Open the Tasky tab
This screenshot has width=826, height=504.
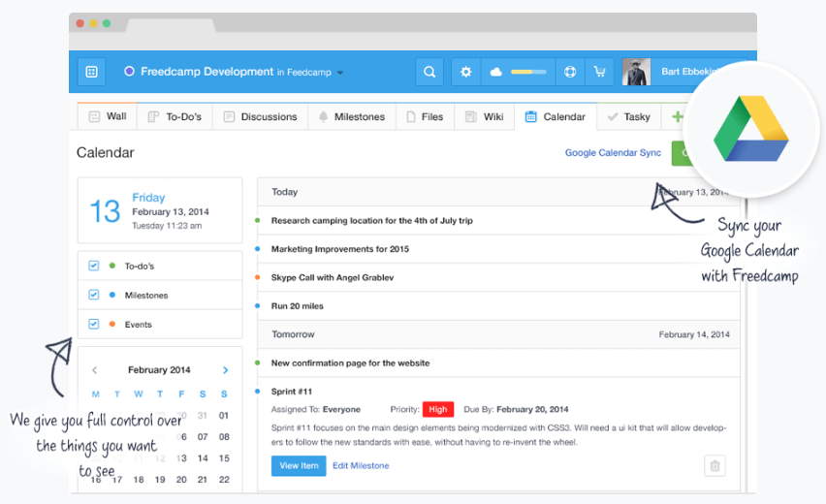[628, 116]
